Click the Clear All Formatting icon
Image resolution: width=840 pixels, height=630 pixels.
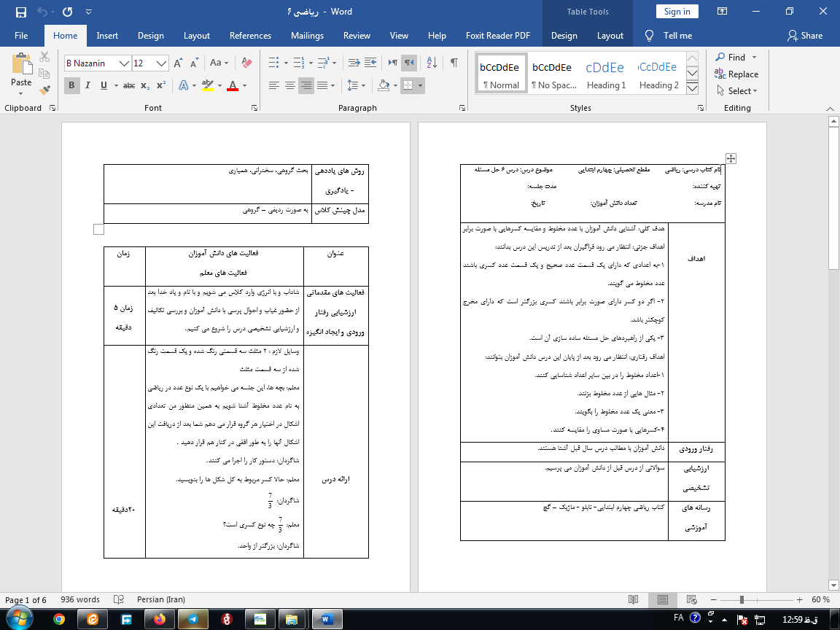[x=245, y=63]
